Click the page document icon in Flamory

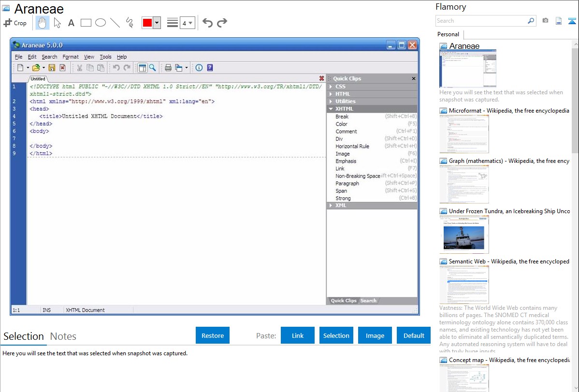coord(559,21)
